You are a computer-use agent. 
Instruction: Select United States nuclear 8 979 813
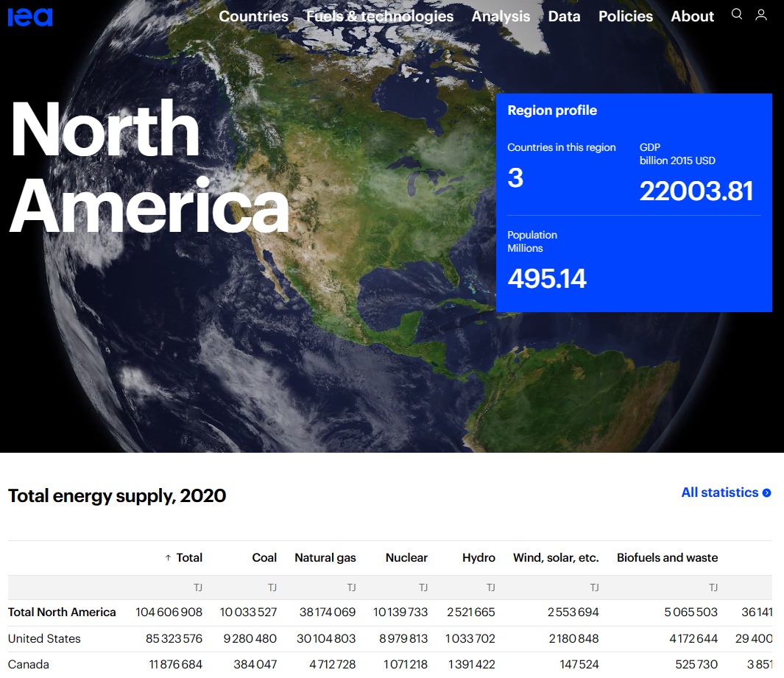click(x=403, y=638)
